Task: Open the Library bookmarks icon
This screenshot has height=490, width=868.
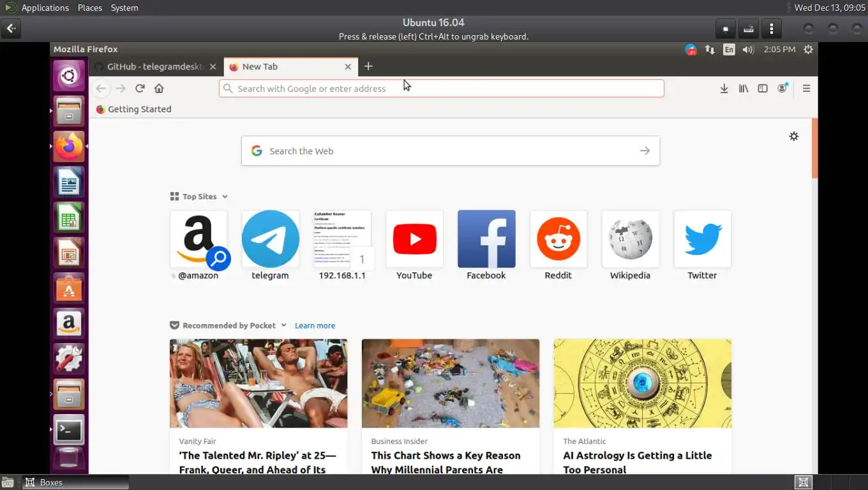Action: (744, 89)
